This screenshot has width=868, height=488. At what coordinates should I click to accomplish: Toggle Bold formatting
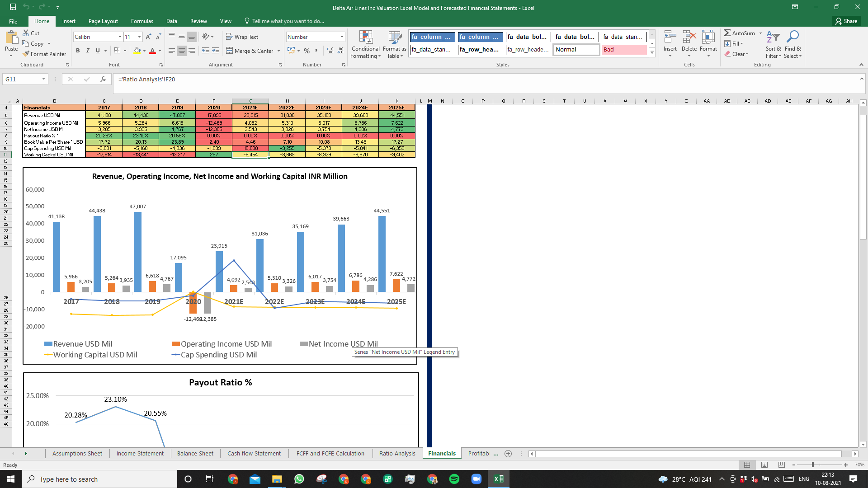point(78,51)
